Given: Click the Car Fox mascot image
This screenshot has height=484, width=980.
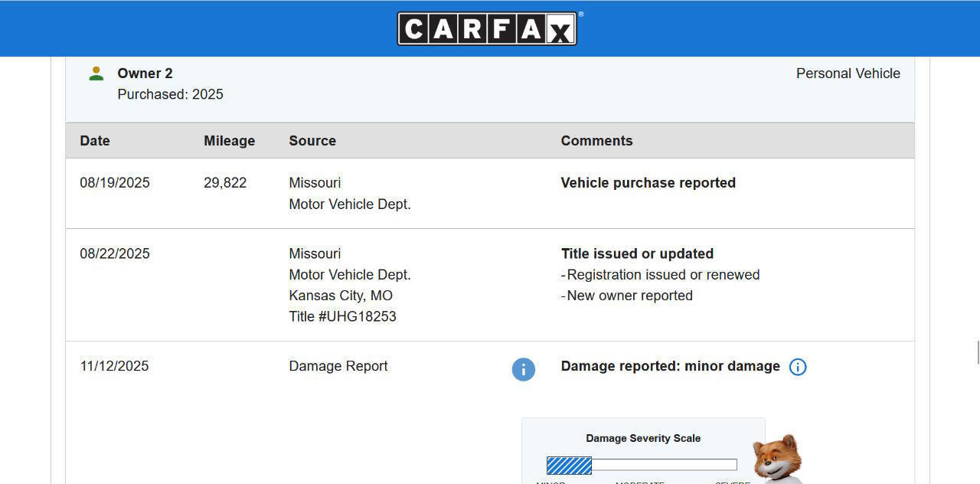Looking at the screenshot, I should [x=777, y=459].
